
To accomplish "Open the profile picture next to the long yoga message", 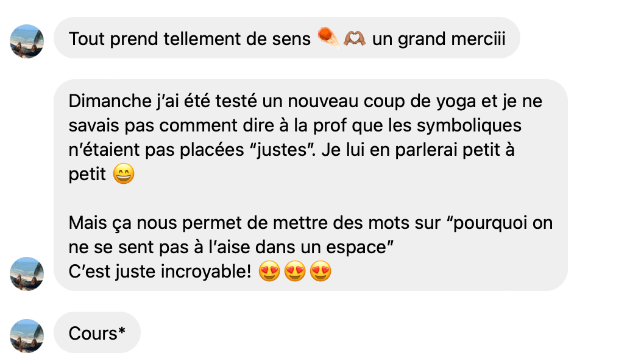I will point(27,273).
